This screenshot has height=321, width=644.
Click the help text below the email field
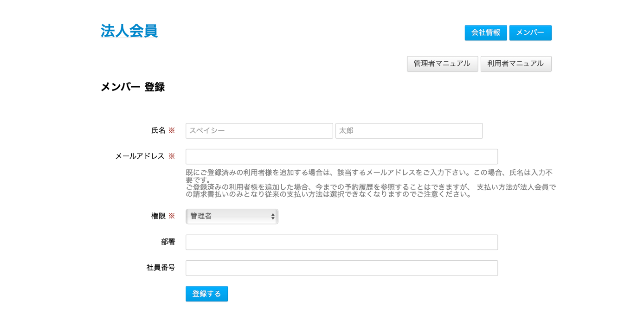[370, 183]
